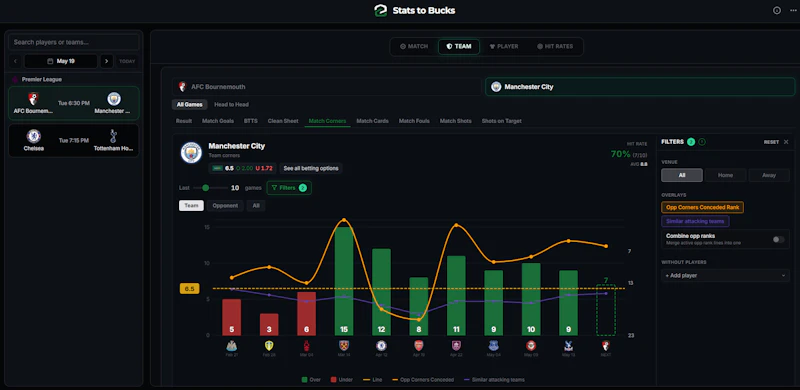This screenshot has height=390, width=800.
Task: Click See all betting options
Action: coord(311,168)
